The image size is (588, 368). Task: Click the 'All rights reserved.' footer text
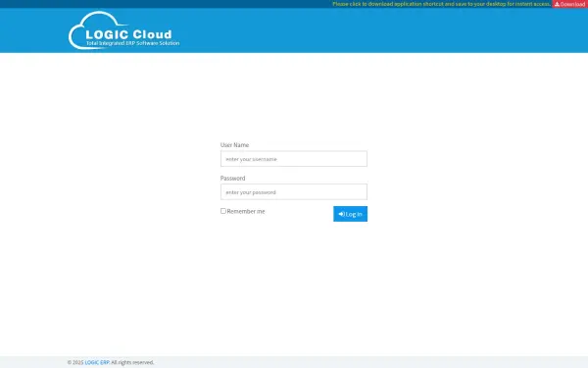(x=132, y=362)
